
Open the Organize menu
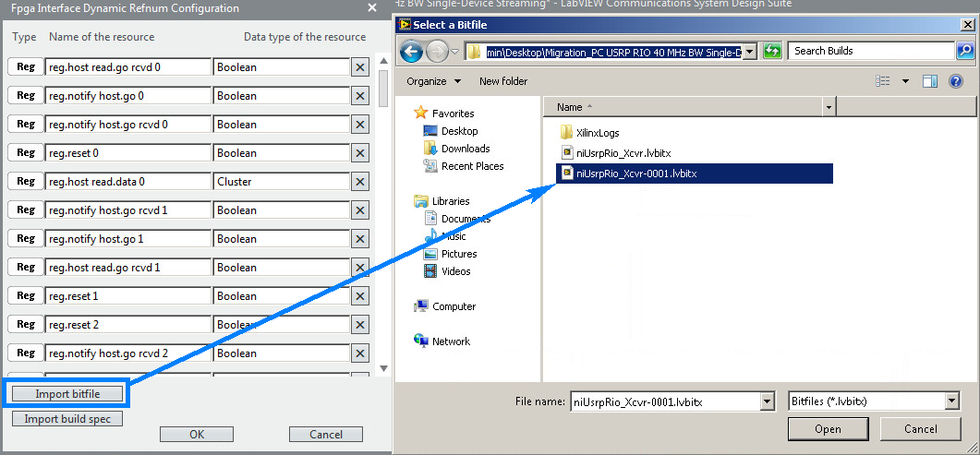[434, 81]
